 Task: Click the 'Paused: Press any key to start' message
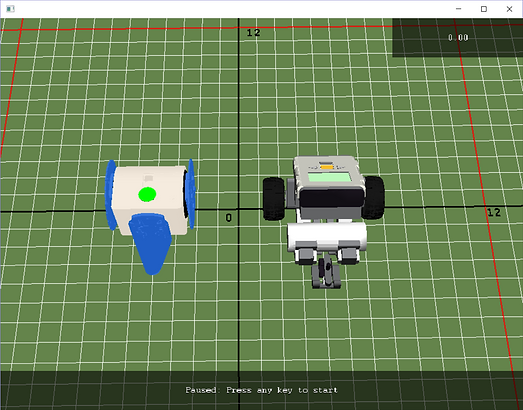coord(262,390)
